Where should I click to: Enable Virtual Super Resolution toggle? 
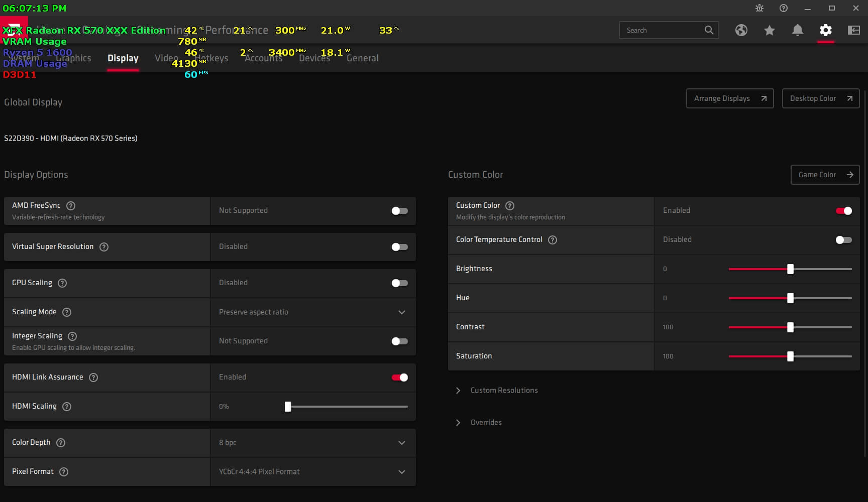(399, 247)
